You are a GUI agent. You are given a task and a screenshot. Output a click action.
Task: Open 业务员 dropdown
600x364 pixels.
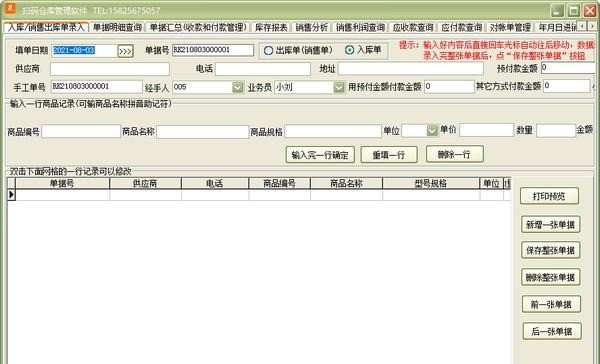(x=339, y=87)
